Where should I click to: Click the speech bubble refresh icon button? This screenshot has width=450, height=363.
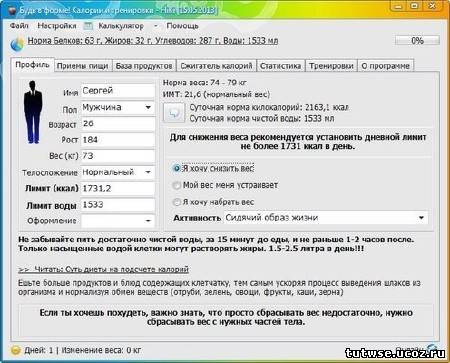pos(174,113)
